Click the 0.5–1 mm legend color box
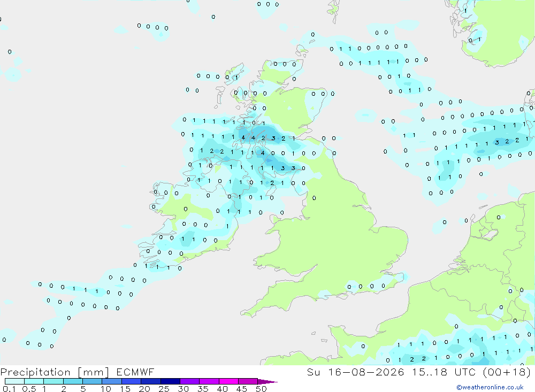The width and height of the screenshot is (535, 392). point(34,381)
